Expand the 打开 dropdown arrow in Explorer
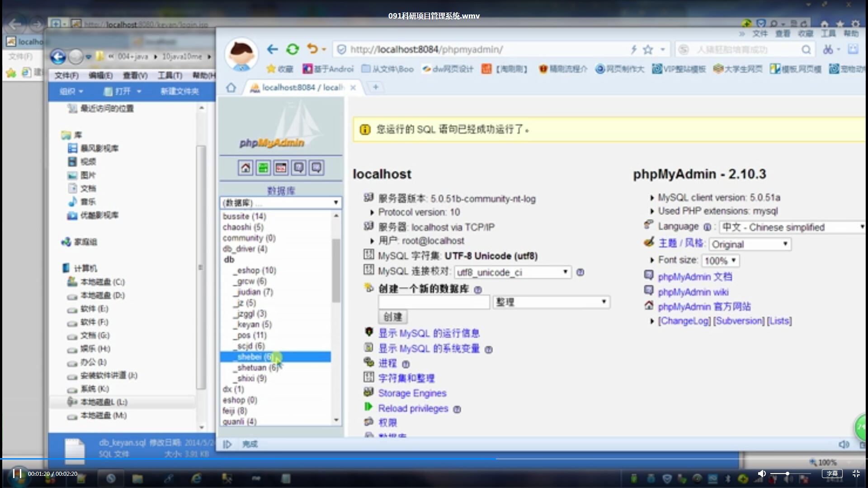 [x=139, y=91]
